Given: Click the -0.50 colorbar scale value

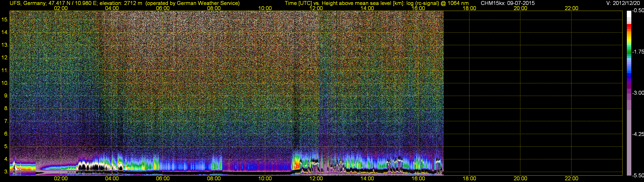Looking at the screenshot, I should pyautogui.click(x=638, y=10).
